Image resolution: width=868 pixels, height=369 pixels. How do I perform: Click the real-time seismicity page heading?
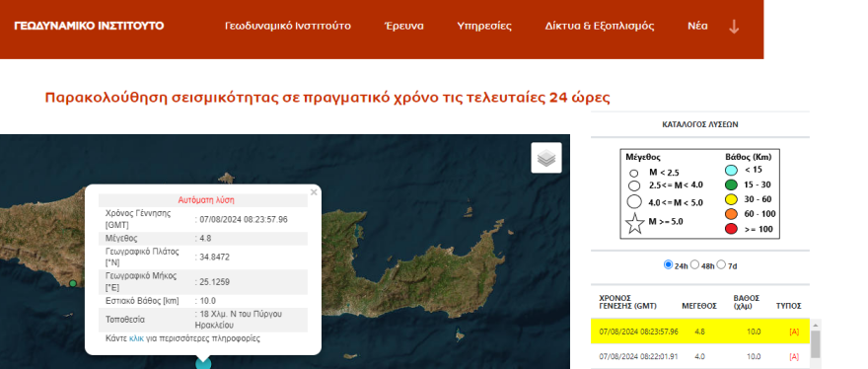pyautogui.click(x=327, y=98)
